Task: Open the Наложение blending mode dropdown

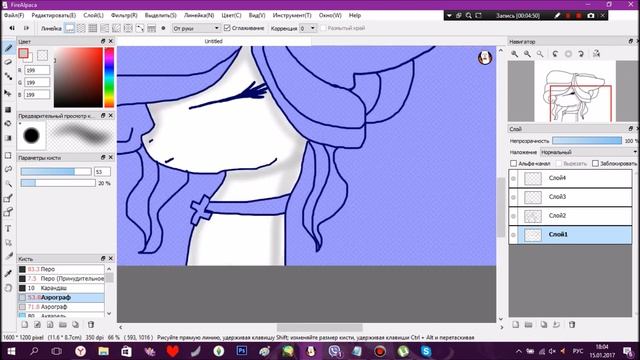Action: [x=589, y=152]
